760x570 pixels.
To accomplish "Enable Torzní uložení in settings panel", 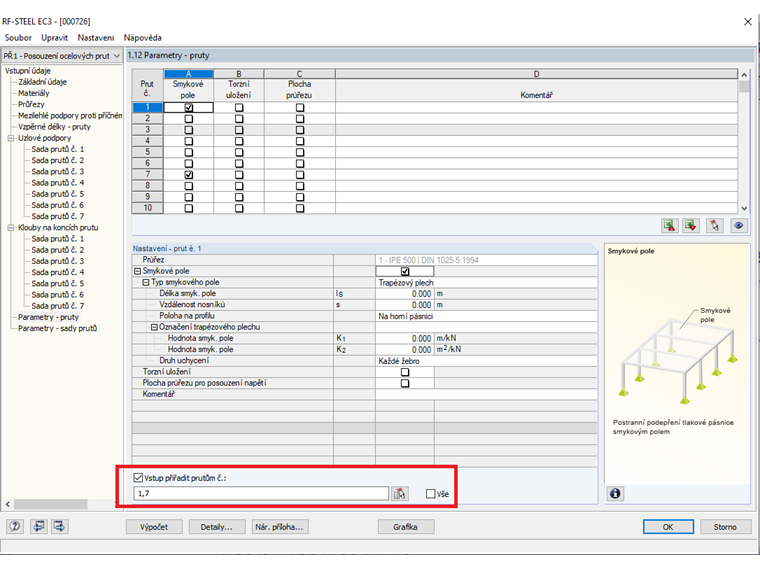I will point(405,372).
